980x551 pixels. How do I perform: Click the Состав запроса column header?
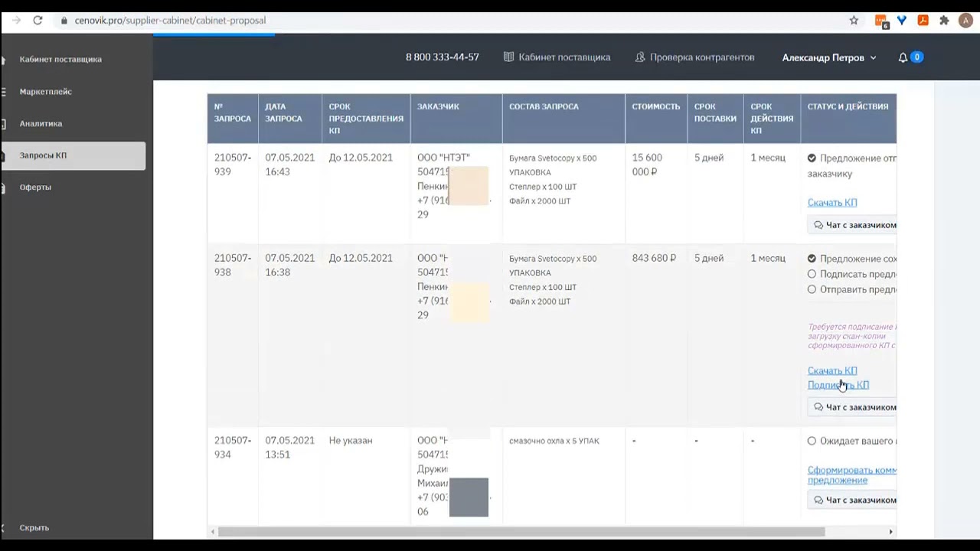pos(563,119)
